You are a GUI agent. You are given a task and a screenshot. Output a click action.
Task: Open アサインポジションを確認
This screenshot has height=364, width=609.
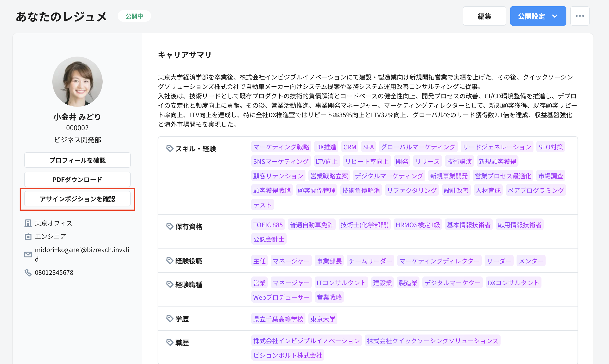(77, 199)
